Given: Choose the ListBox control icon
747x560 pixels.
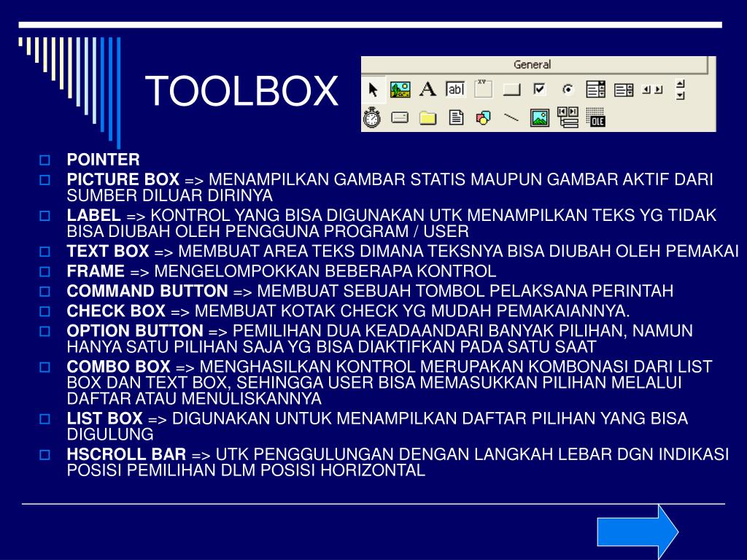Looking at the screenshot, I should tap(624, 90).
